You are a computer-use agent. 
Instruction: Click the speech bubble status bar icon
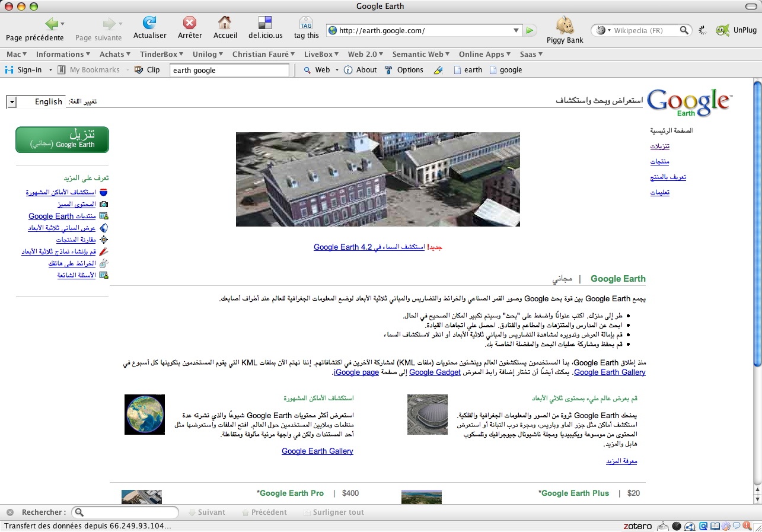(x=737, y=526)
